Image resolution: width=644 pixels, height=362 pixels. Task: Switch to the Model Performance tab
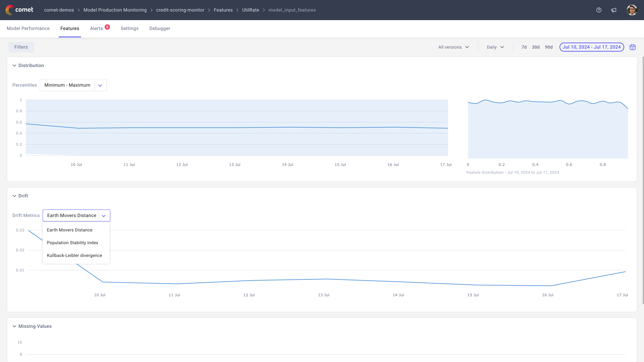28,28
